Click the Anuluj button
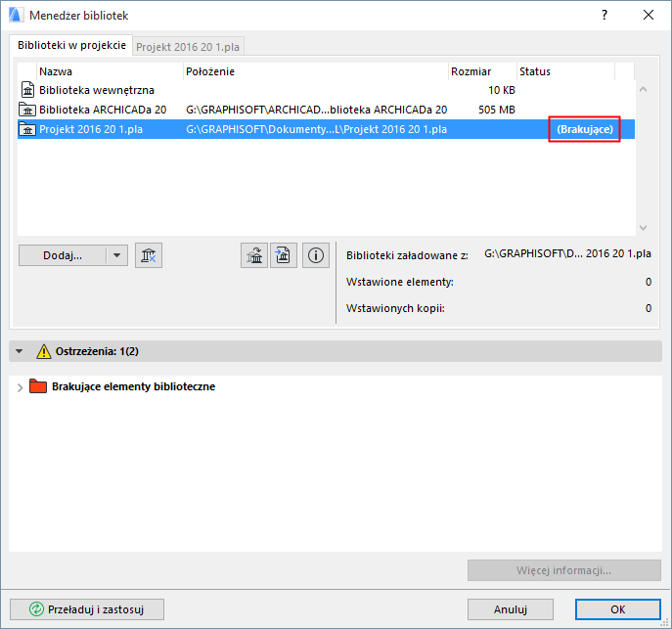The width and height of the screenshot is (672, 629). pyautogui.click(x=511, y=609)
